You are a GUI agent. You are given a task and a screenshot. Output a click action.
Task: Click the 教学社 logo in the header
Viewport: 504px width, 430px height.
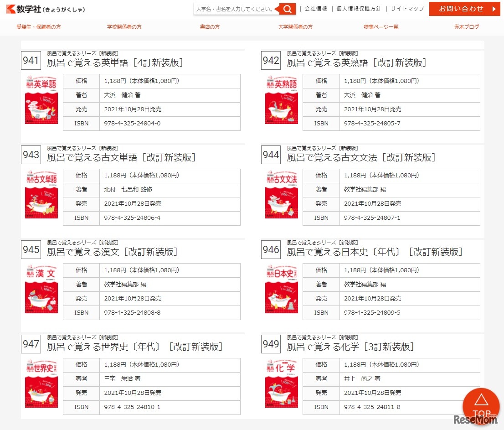(46, 9)
